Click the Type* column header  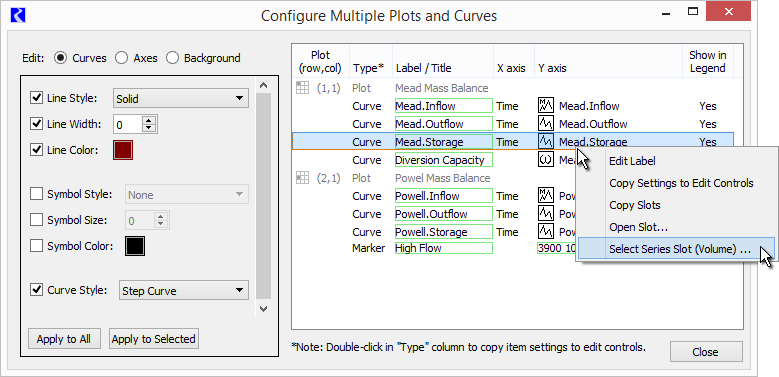point(369,68)
